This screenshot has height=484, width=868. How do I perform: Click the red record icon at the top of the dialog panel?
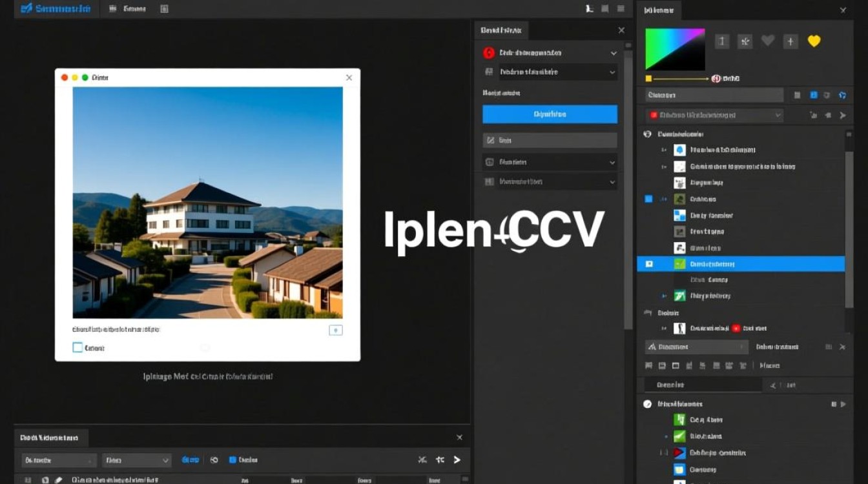pos(488,53)
